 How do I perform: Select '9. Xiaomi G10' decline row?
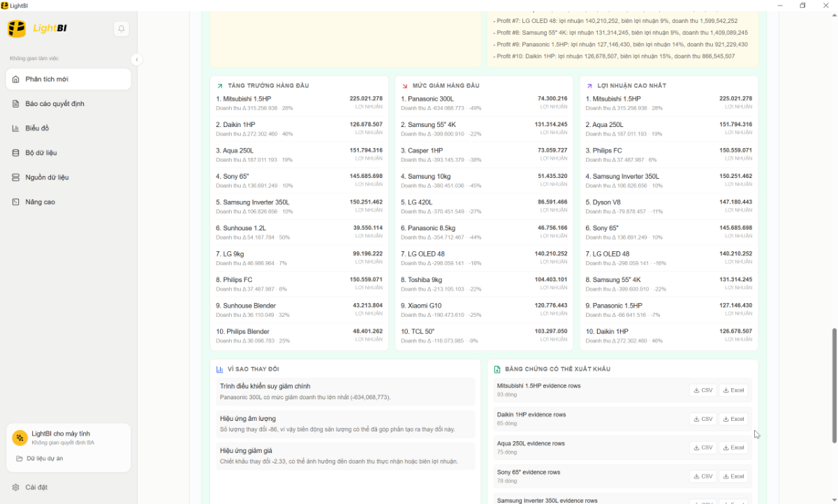484,310
